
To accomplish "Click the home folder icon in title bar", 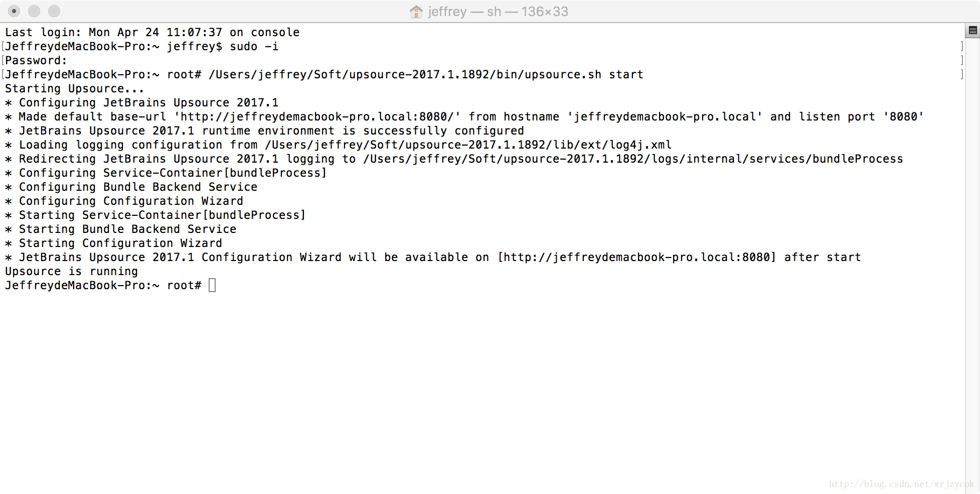I will [416, 12].
